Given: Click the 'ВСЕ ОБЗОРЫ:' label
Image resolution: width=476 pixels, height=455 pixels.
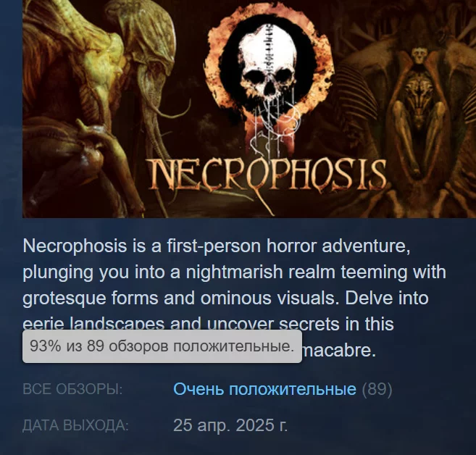Looking at the screenshot, I should coord(72,390).
